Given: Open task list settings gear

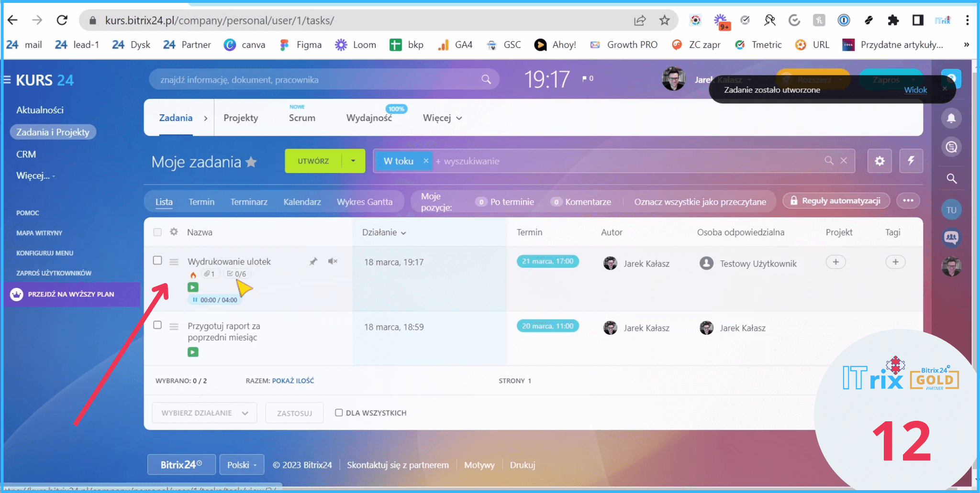Looking at the screenshot, I should pos(879,161).
